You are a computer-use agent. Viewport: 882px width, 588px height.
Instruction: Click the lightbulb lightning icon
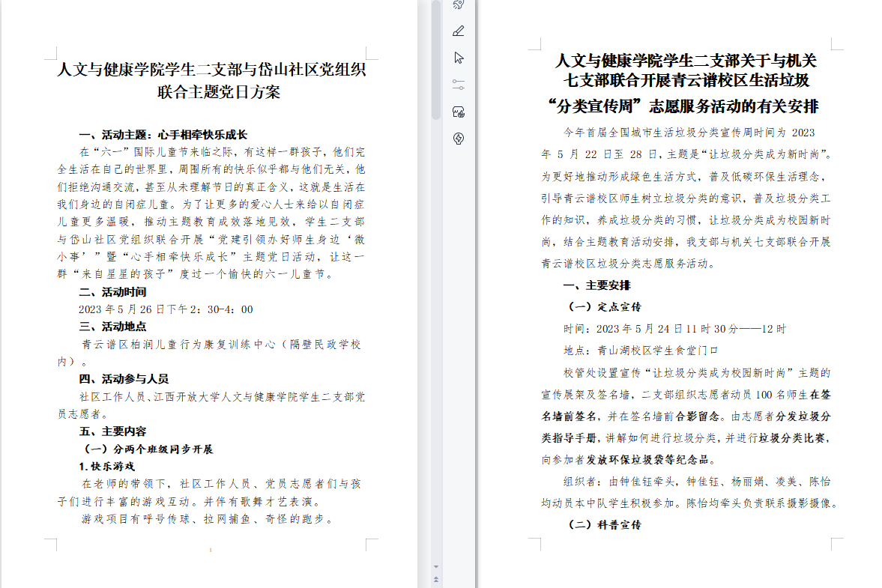point(459,138)
